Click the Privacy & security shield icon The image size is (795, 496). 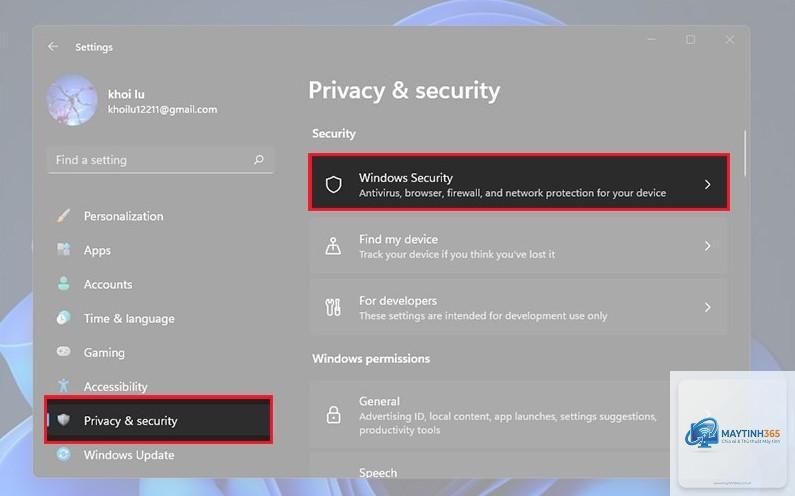point(63,420)
